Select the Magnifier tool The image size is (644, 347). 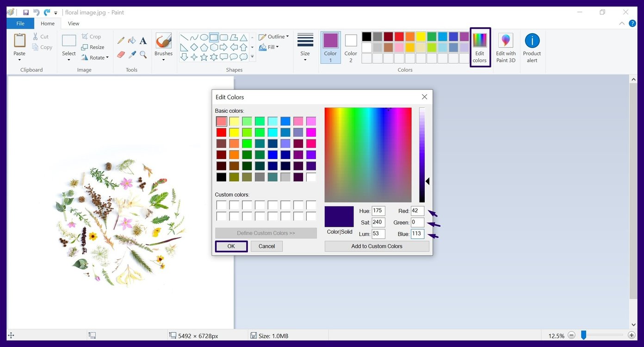142,54
